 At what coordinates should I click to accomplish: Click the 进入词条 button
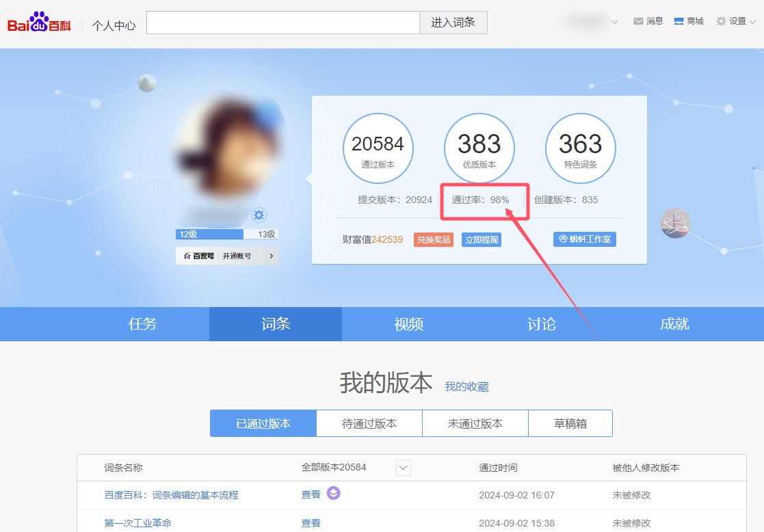[x=453, y=23]
